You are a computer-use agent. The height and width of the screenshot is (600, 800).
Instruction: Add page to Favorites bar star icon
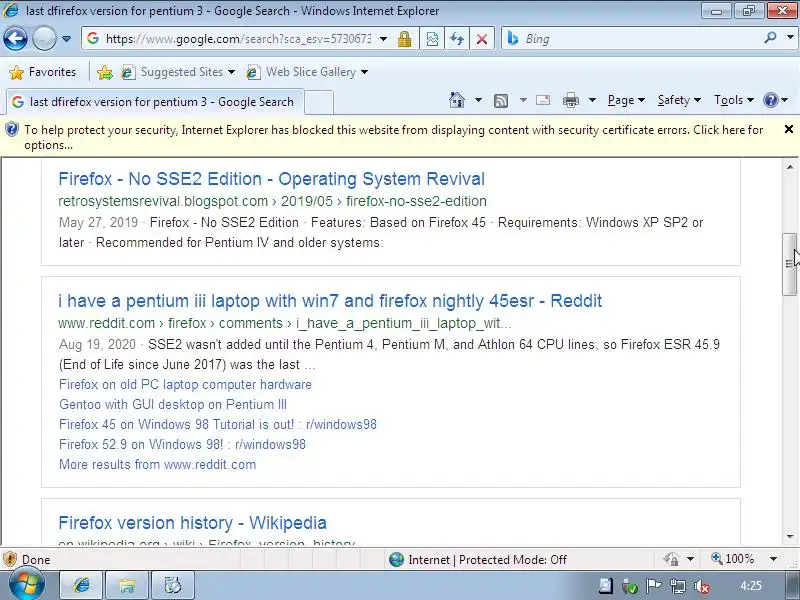(105, 72)
